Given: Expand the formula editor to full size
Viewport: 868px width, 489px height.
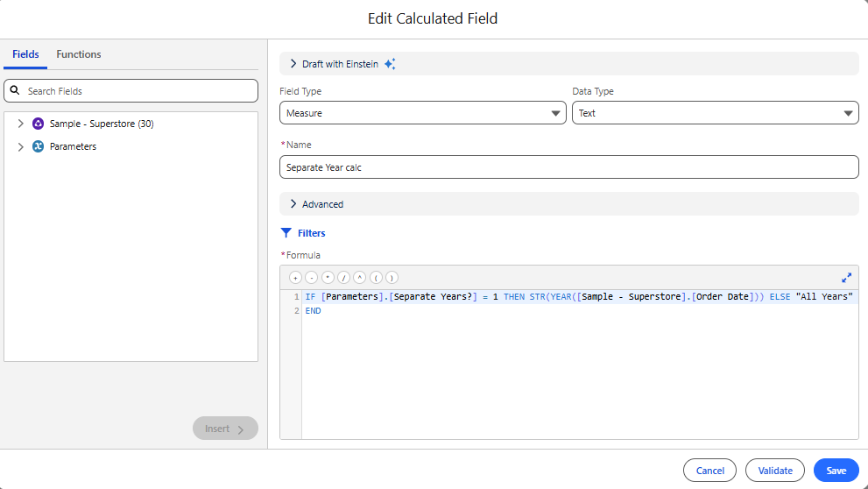Looking at the screenshot, I should pyautogui.click(x=846, y=278).
